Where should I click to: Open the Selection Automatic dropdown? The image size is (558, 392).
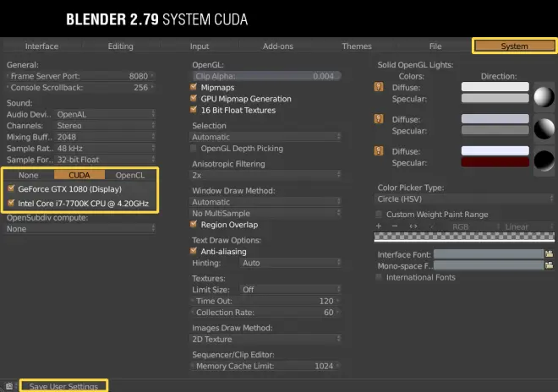click(265, 137)
